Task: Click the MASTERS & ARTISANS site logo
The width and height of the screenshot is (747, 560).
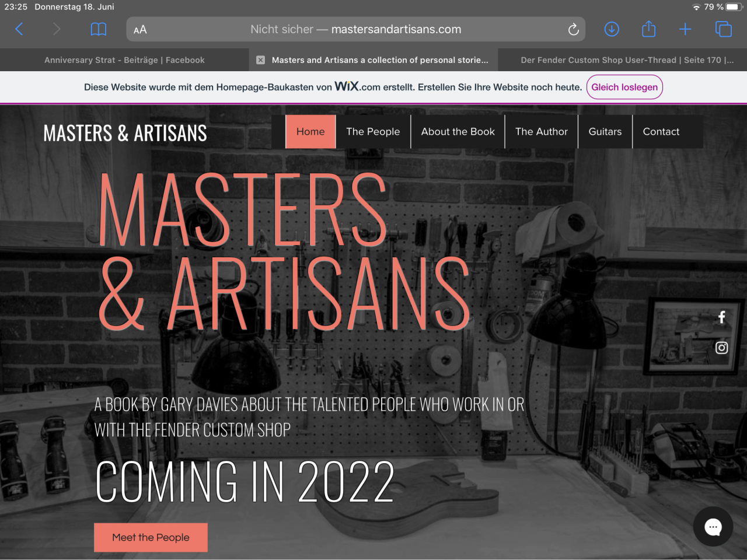Action: [125, 133]
